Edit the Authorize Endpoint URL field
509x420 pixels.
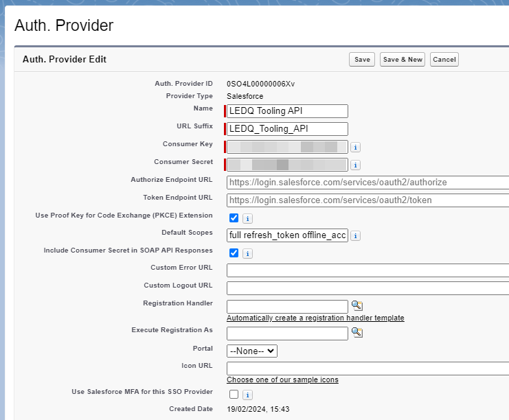pos(367,183)
